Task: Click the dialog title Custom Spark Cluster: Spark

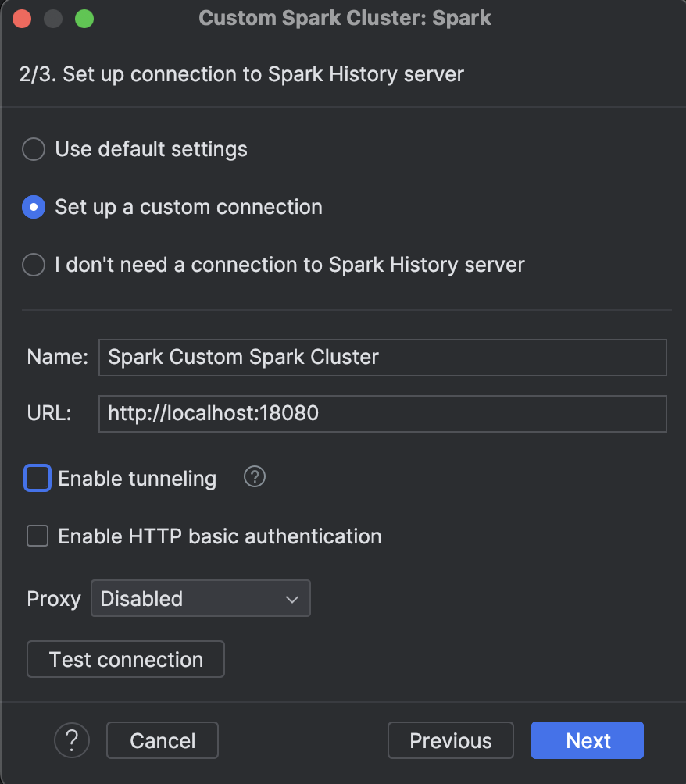Action: [343, 18]
